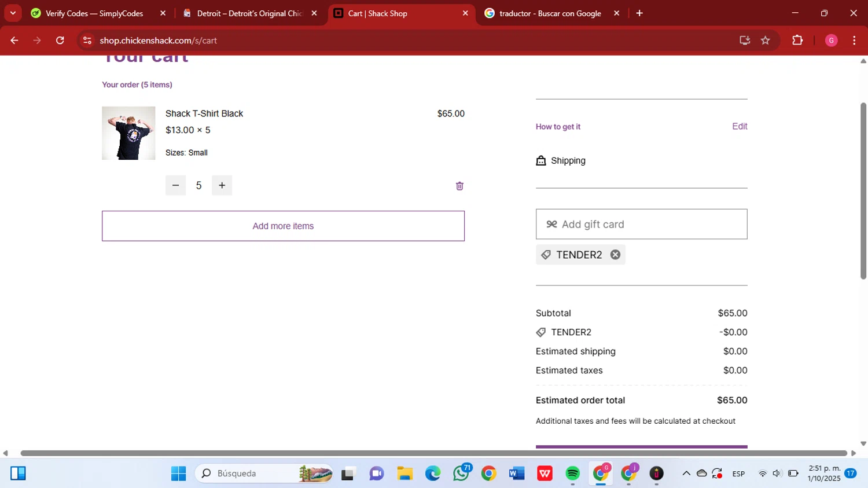Viewport: 868px width, 488px height.
Task: Click the install app icon in address bar
Action: (745, 41)
